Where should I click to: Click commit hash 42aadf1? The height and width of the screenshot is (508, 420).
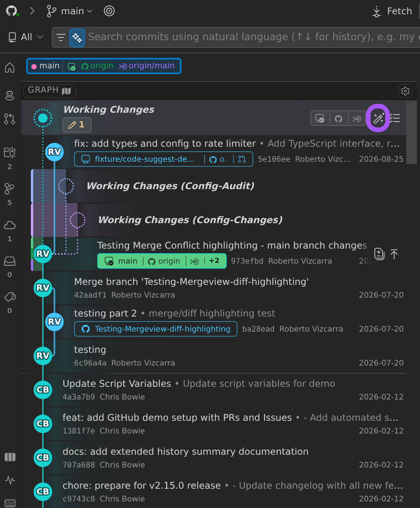(90, 295)
